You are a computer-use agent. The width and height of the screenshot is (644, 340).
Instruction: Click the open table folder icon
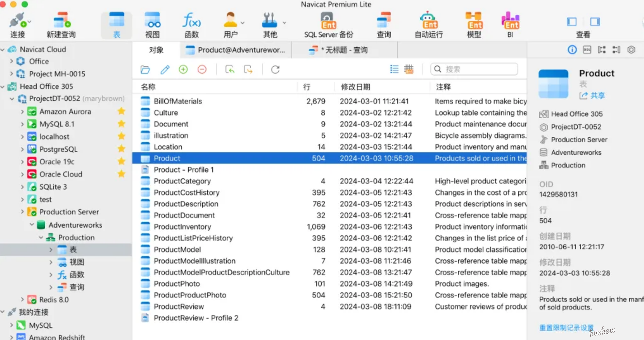click(x=145, y=69)
